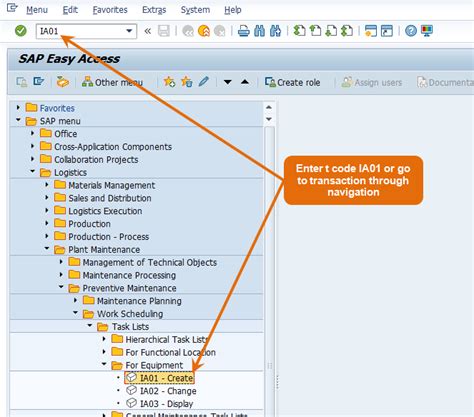Screen dimensions: 474x417
Task: Click the Create role button
Action: (x=293, y=82)
